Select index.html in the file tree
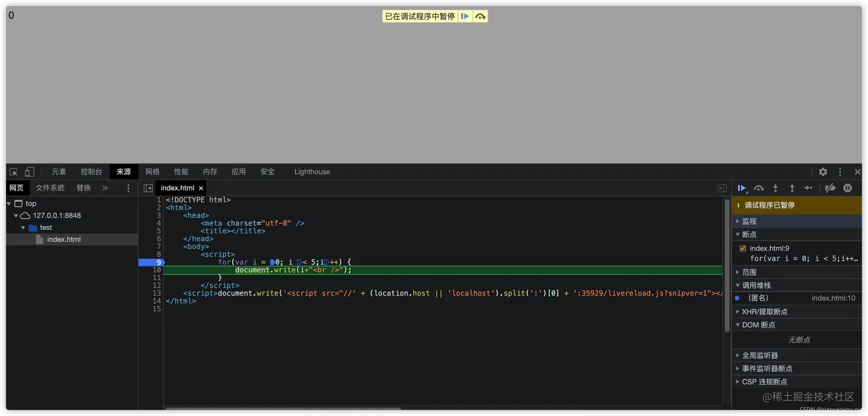The width and height of the screenshot is (868, 416). click(72, 239)
